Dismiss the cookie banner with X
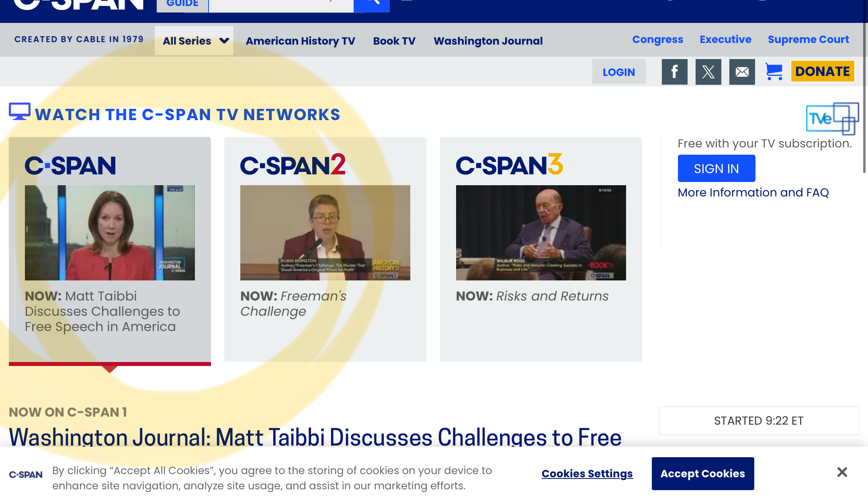The image size is (868, 503). click(x=842, y=472)
